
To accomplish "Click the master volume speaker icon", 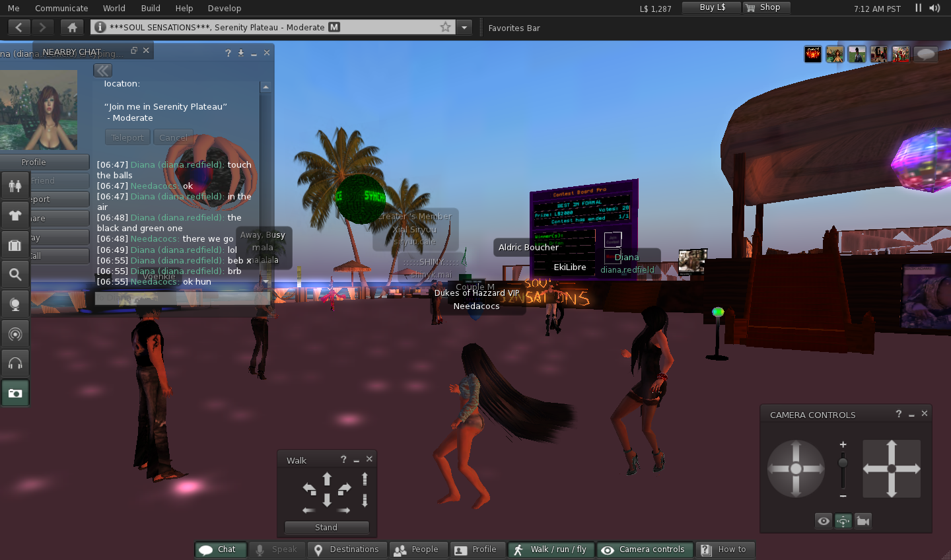I will point(934,8).
